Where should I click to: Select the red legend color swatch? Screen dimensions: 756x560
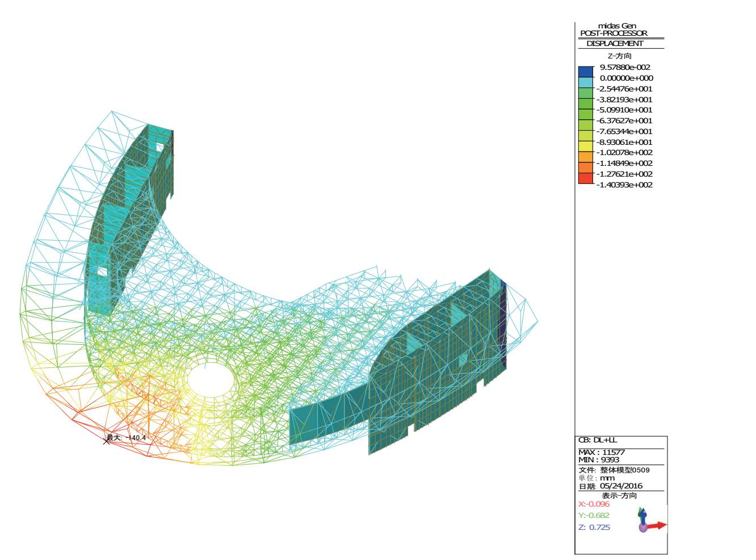point(585,178)
